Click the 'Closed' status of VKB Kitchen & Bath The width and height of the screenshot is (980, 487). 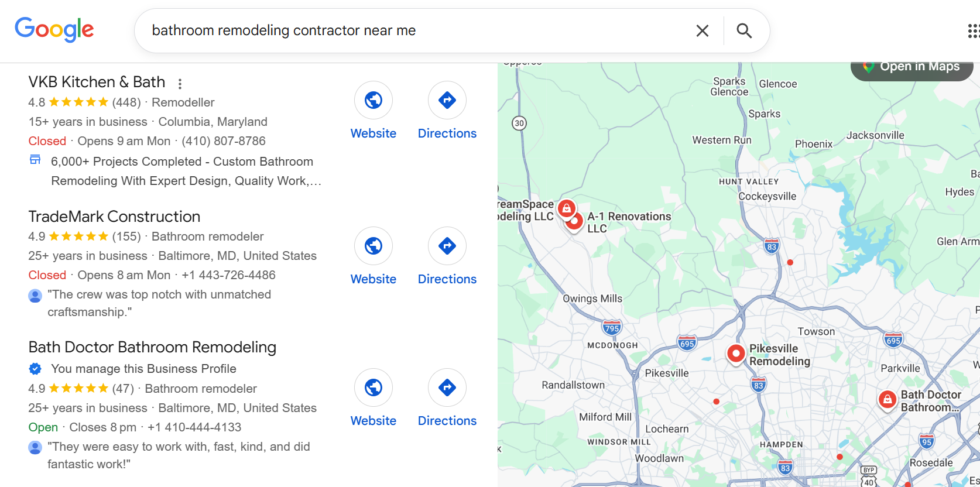[x=47, y=141]
